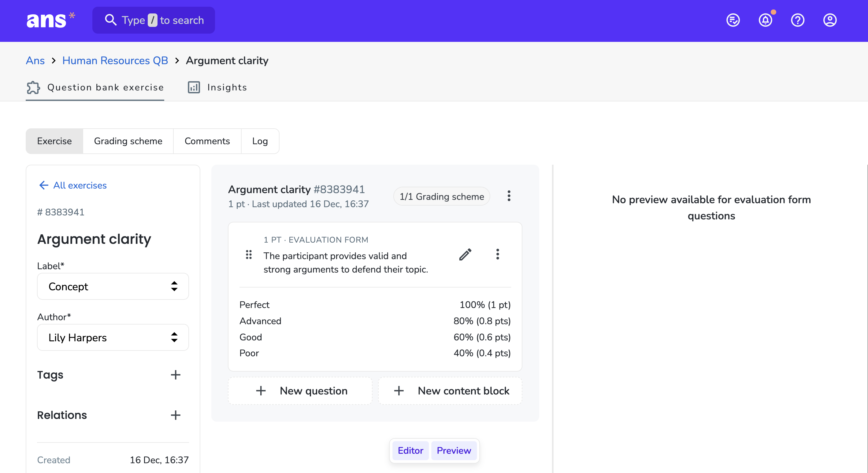Click the No preview available message
The width and height of the screenshot is (868, 473).
pos(711,208)
